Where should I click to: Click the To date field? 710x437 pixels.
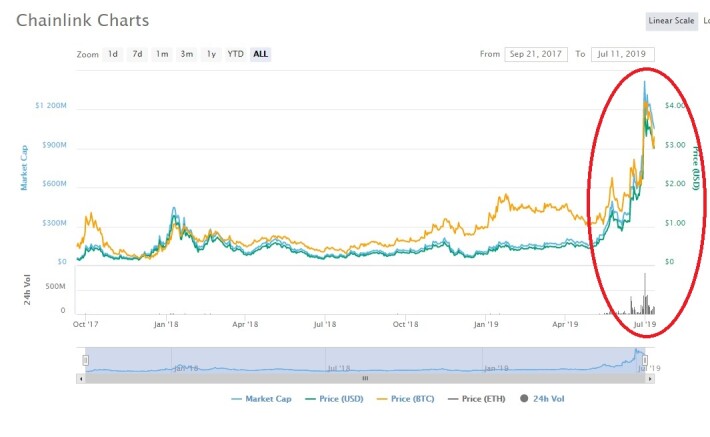pyautogui.click(x=621, y=54)
